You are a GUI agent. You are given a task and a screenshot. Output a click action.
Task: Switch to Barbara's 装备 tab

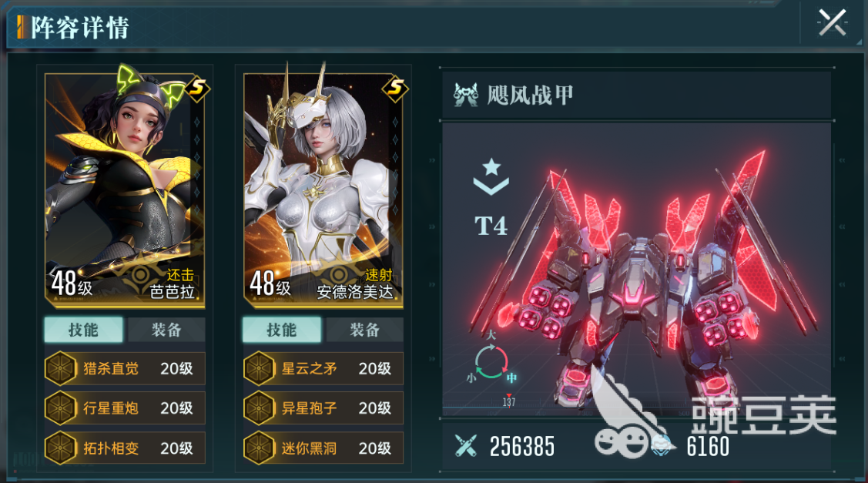click(166, 330)
